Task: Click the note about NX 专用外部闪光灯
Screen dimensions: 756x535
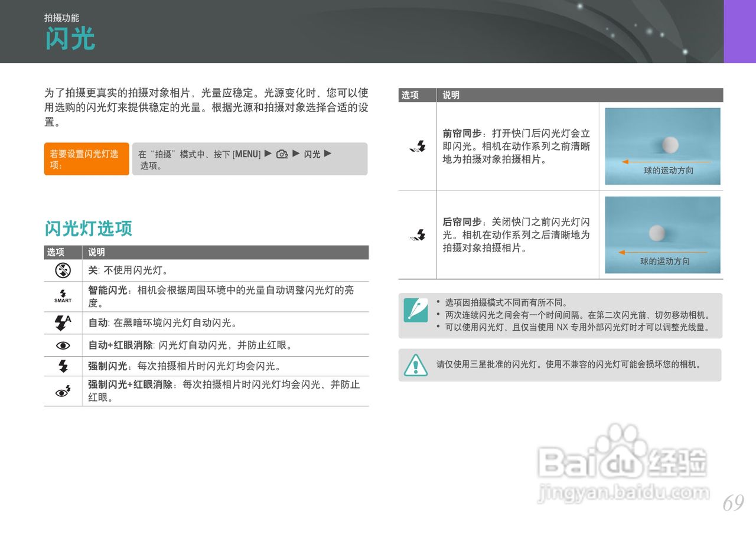Action: pos(577,327)
